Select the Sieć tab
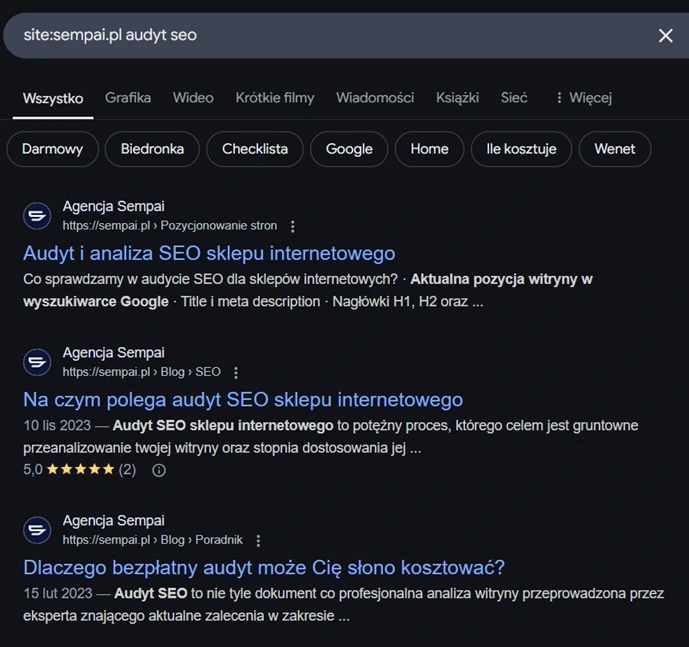The image size is (689, 647). tap(514, 98)
